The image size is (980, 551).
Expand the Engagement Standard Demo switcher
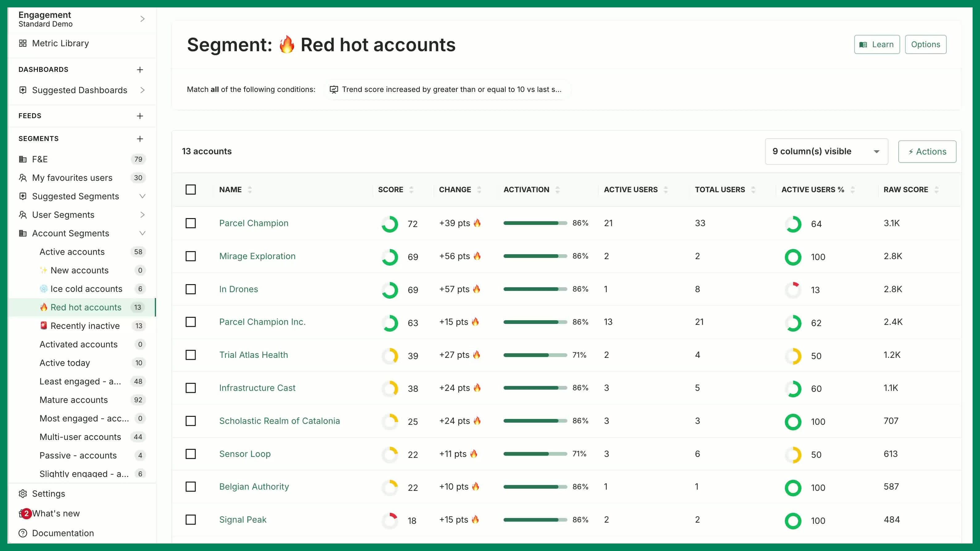point(142,19)
